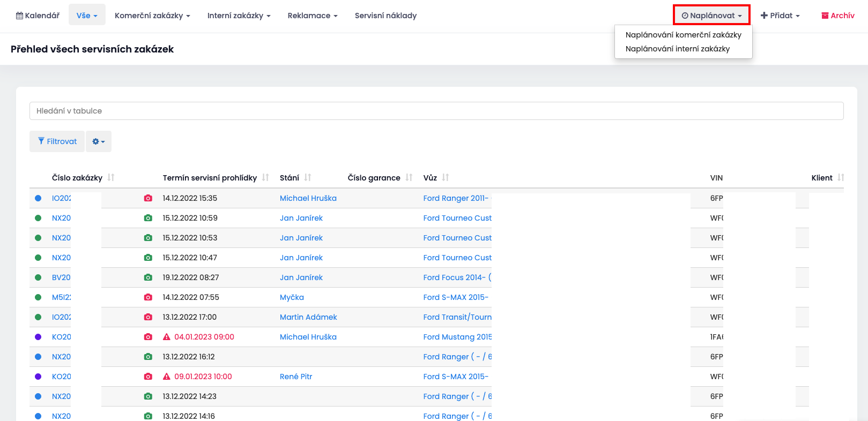Open Ford Ranger 2011- vehicle link
The height and width of the screenshot is (421, 868).
pyautogui.click(x=456, y=198)
